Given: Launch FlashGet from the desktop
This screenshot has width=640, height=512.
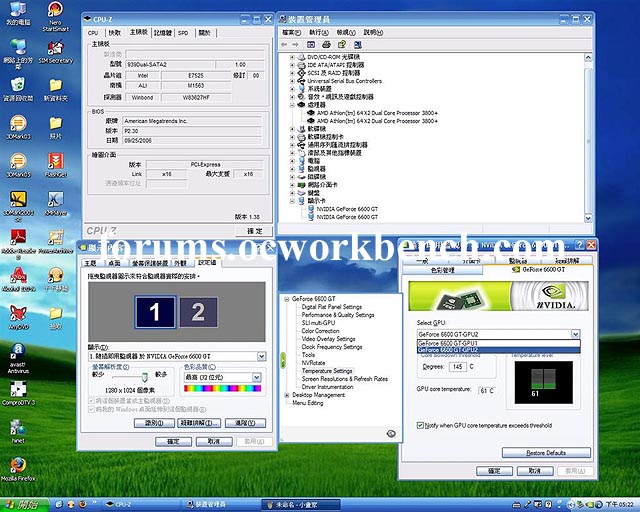Looking at the screenshot, I should 56,165.
